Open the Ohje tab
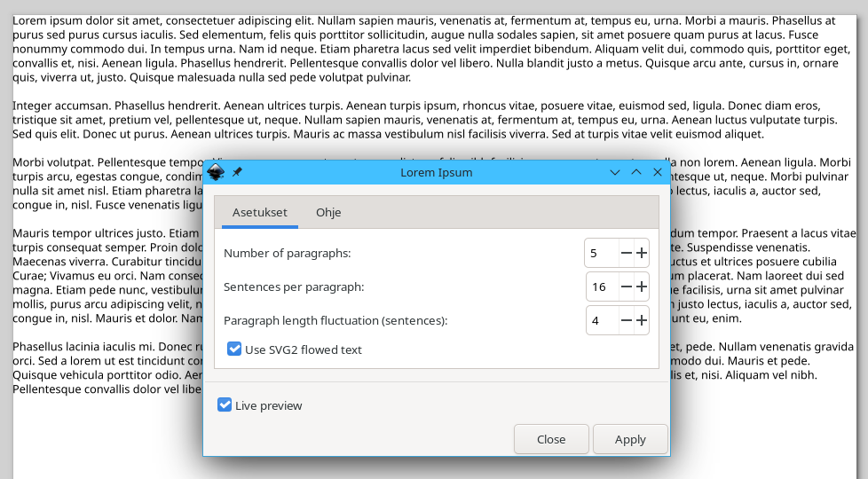Image resolution: width=868 pixels, height=479 pixels. pyautogui.click(x=328, y=212)
